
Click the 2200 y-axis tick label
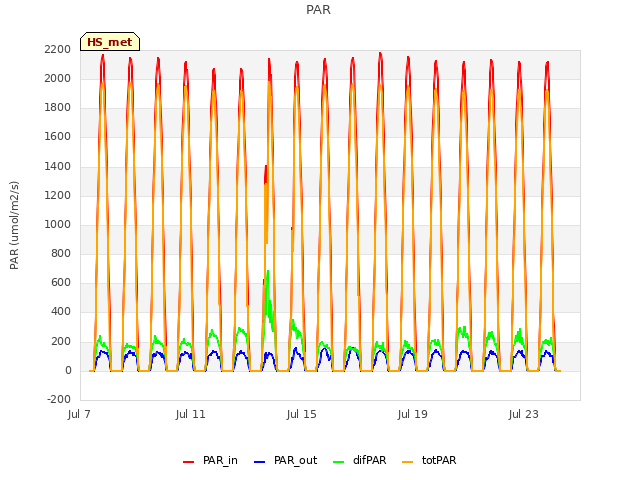click(x=58, y=49)
